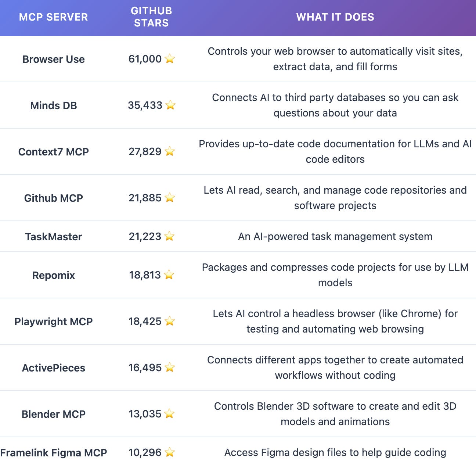Image resolution: width=476 pixels, height=463 pixels.
Task: Click the star icon beside 18,813
Action: click(169, 275)
